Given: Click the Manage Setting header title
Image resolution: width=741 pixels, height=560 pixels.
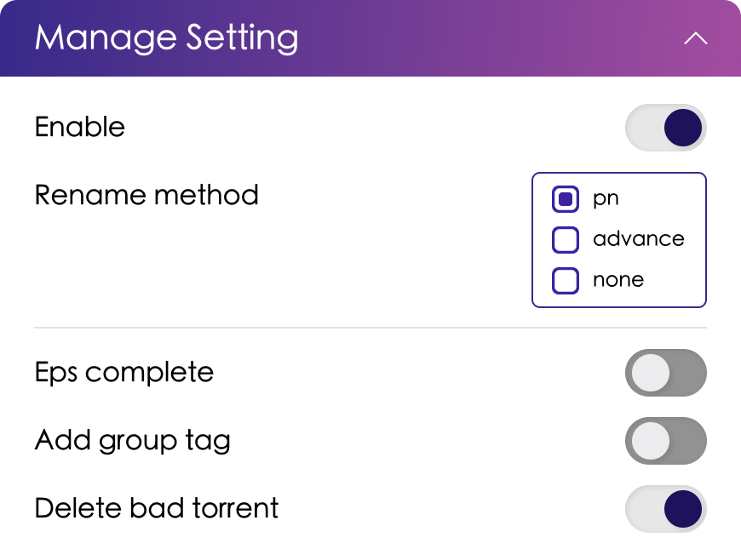Looking at the screenshot, I should (x=167, y=39).
